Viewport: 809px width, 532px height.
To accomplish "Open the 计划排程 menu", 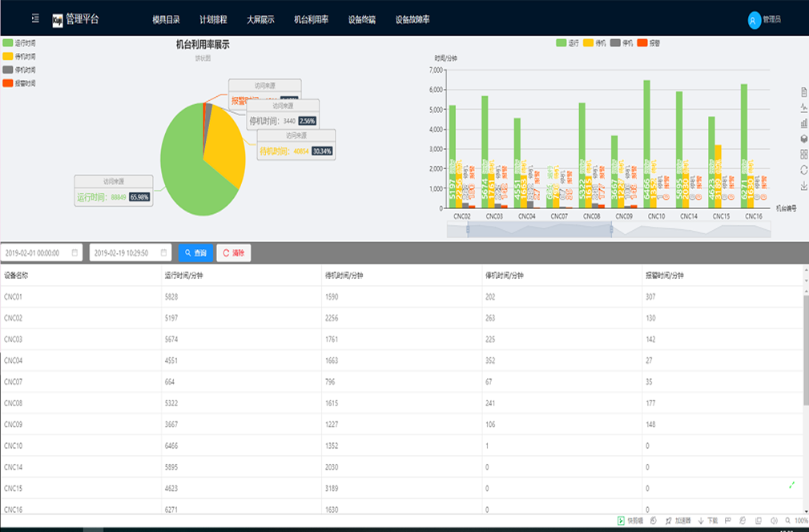I will pyautogui.click(x=213, y=19).
